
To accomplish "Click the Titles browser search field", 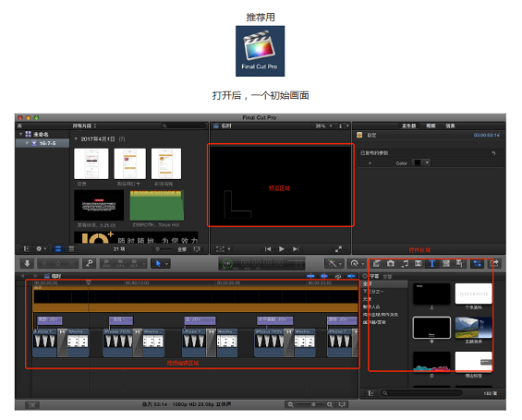I will (x=421, y=393).
